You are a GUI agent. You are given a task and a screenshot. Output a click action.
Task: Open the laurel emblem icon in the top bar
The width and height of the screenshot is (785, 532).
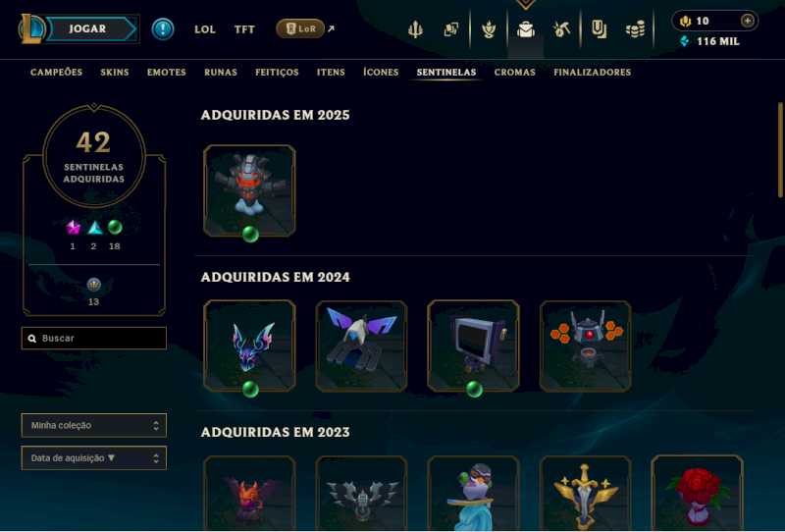[x=488, y=29]
